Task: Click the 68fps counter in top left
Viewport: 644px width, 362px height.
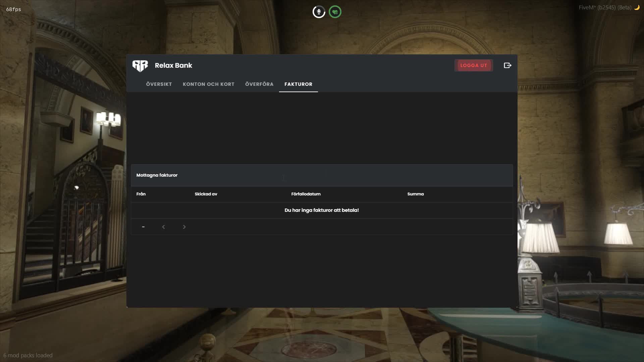Action: click(13, 9)
